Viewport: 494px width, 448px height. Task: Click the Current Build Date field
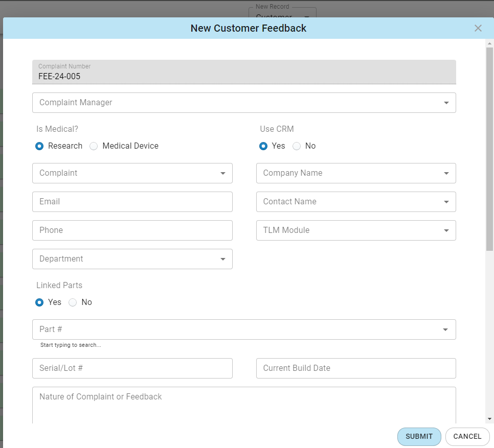(x=355, y=368)
